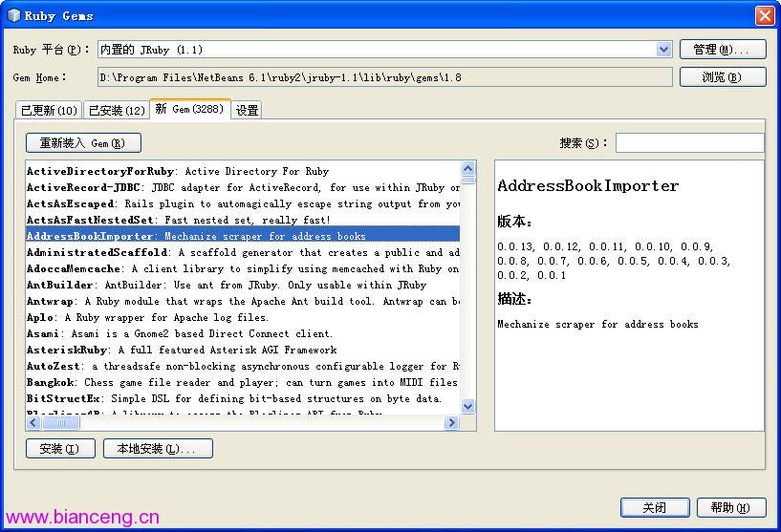The image size is (781, 532).
Task: Select the AdoccaMemcache gem row
Action: (243, 268)
